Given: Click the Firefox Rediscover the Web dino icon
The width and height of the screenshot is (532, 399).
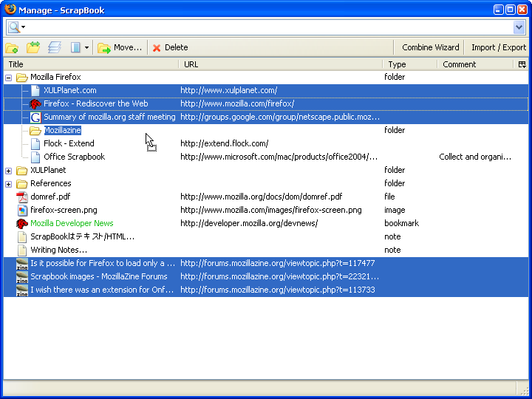Looking at the screenshot, I should coord(35,104).
